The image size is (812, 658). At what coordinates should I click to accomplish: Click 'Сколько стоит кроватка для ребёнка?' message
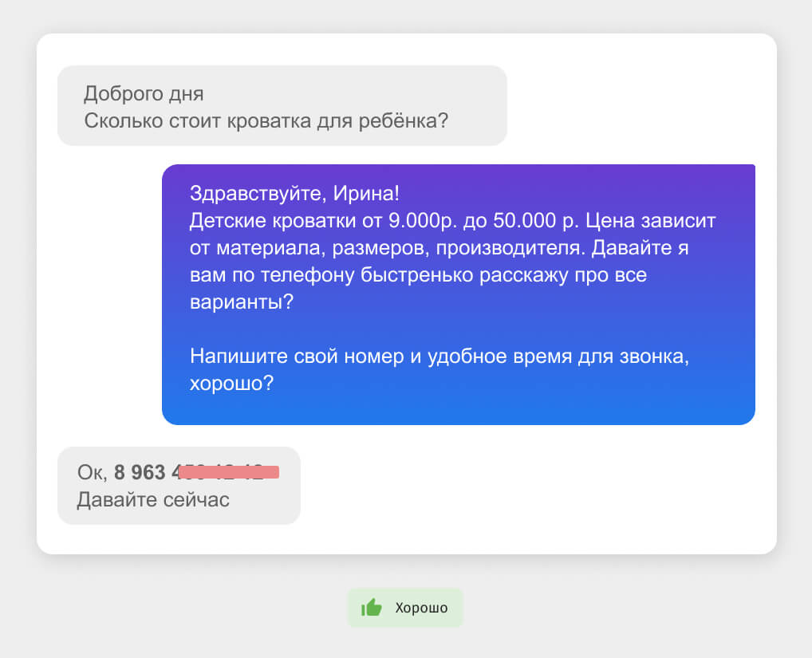pos(266,120)
